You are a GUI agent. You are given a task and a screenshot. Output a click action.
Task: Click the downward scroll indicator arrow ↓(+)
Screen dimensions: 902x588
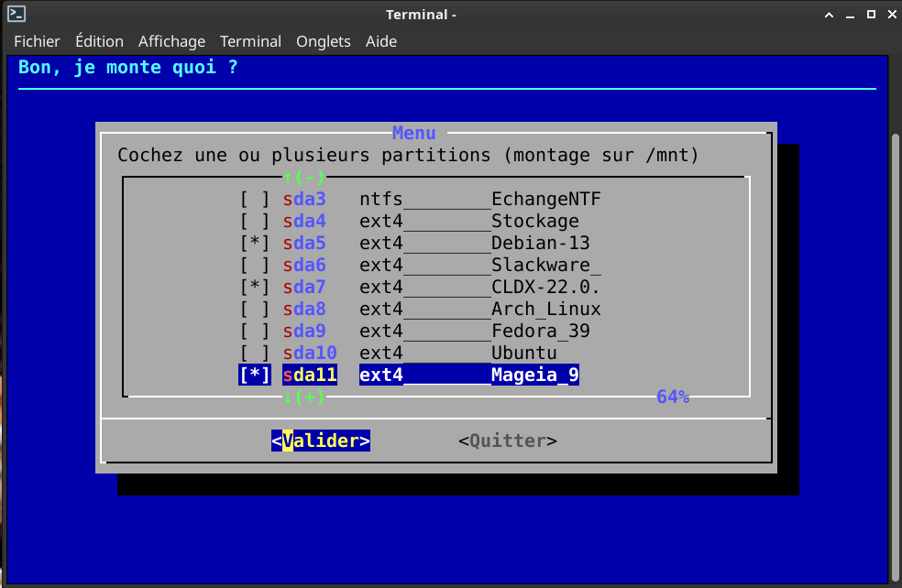[x=304, y=397]
